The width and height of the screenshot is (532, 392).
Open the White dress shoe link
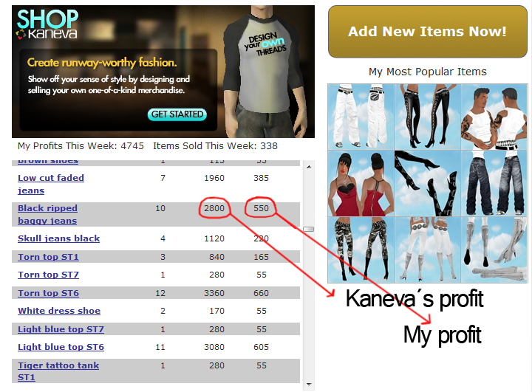59,311
